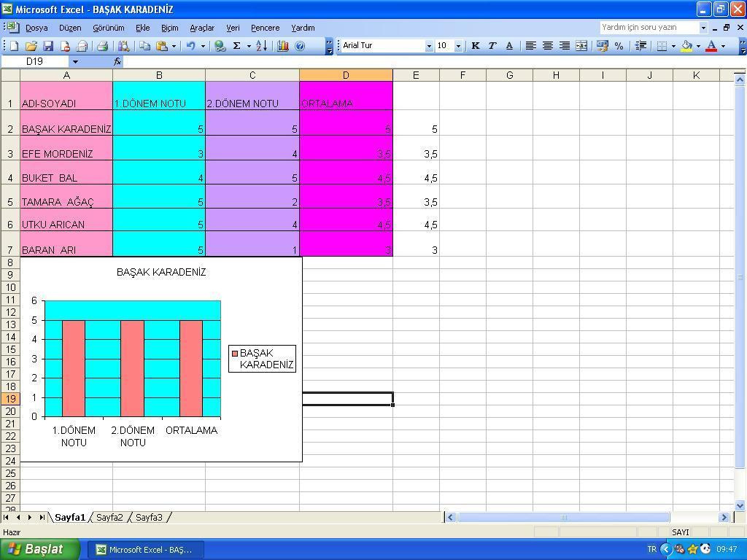747x560 pixels.
Task: Open the borders dropdown arrow
Action: (672, 45)
